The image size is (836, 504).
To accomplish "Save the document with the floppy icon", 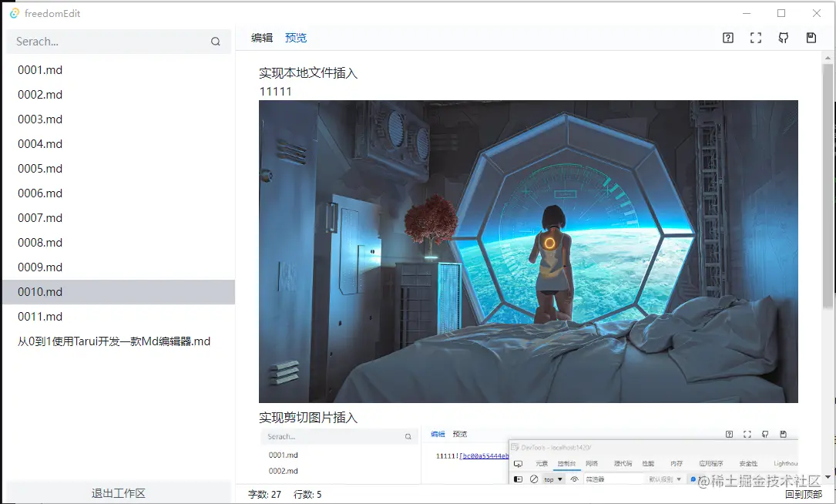I will click(811, 38).
